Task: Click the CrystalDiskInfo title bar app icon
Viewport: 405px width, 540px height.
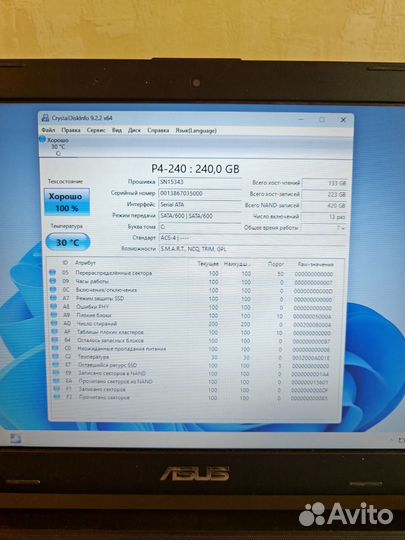Action: pos(45,118)
